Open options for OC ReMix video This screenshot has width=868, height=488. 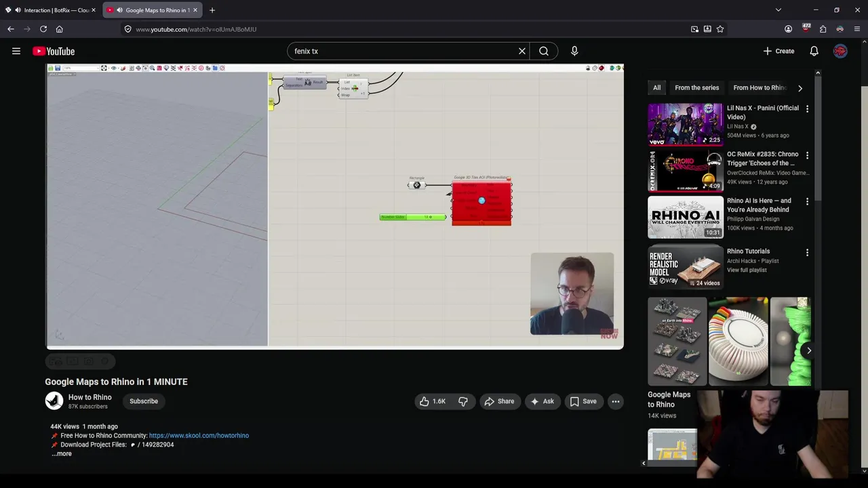click(x=807, y=155)
